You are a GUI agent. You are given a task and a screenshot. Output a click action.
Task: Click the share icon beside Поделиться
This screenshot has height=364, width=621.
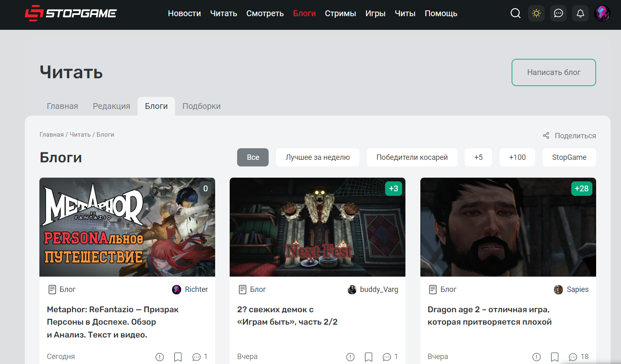[x=546, y=135]
